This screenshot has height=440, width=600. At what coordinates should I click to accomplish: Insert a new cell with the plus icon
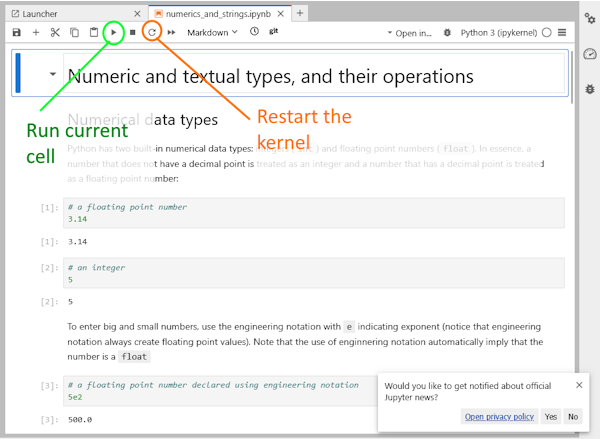(36, 33)
